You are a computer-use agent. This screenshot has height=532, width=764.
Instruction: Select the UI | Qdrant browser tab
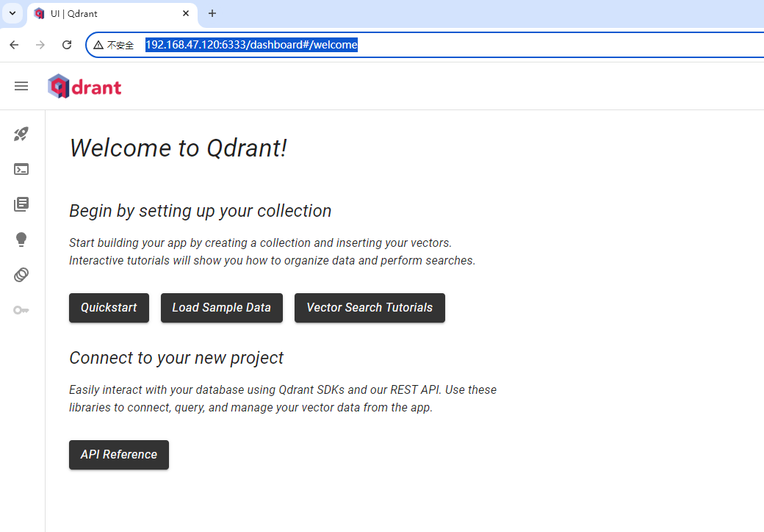[x=112, y=14]
